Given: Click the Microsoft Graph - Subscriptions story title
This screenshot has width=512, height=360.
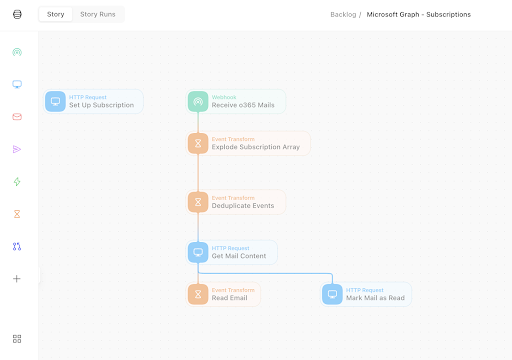Looking at the screenshot, I should [x=419, y=15].
